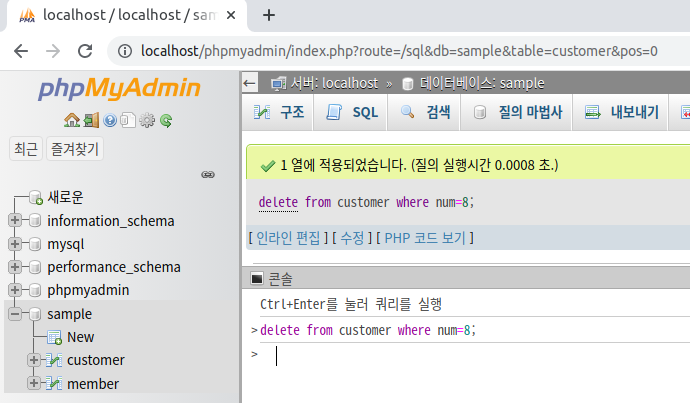Click the phpMyAdmin home icon
The height and width of the screenshot is (403, 690).
tap(72, 120)
